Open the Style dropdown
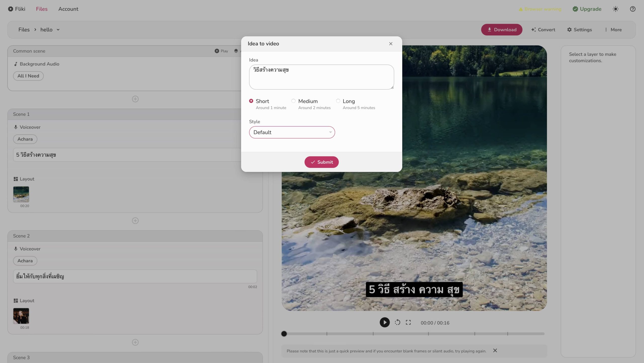 click(x=292, y=132)
